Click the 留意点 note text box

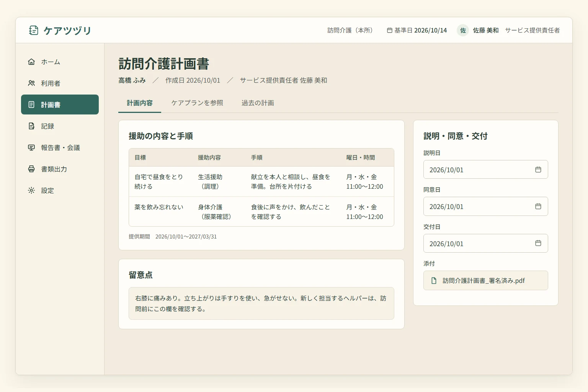261,304
